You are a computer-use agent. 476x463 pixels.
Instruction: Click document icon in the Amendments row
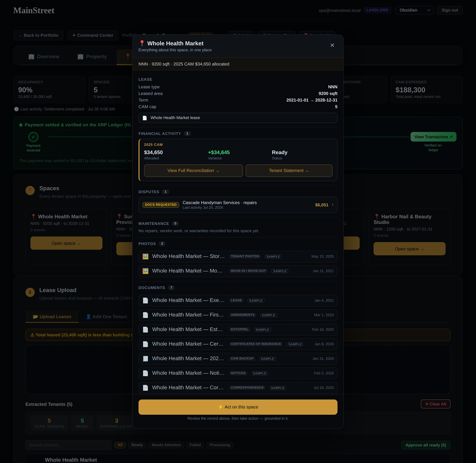click(145, 315)
